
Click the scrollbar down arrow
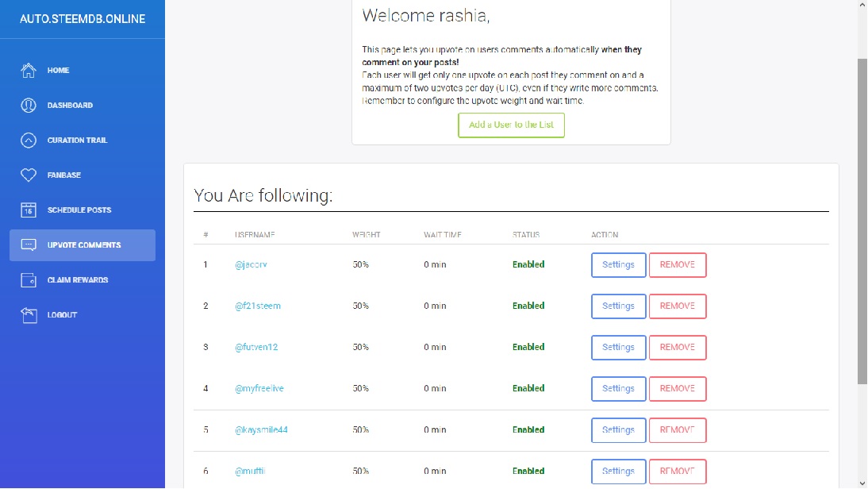(862, 483)
